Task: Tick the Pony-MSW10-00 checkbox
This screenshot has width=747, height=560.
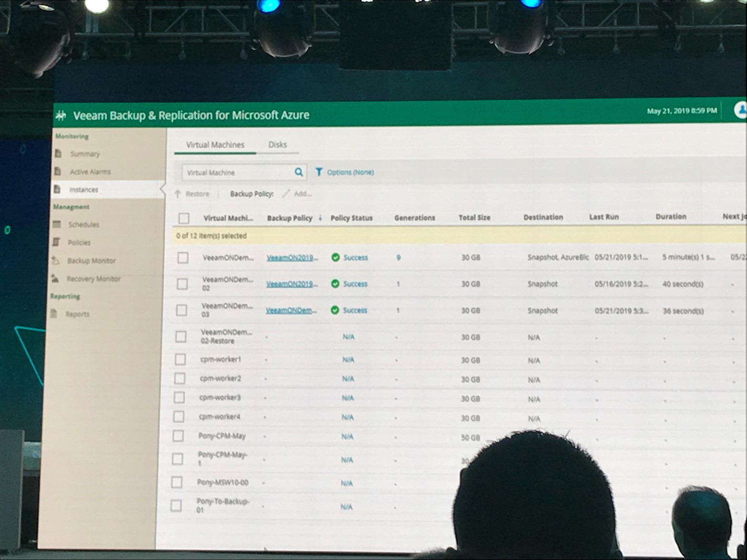Action: point(177,482)
